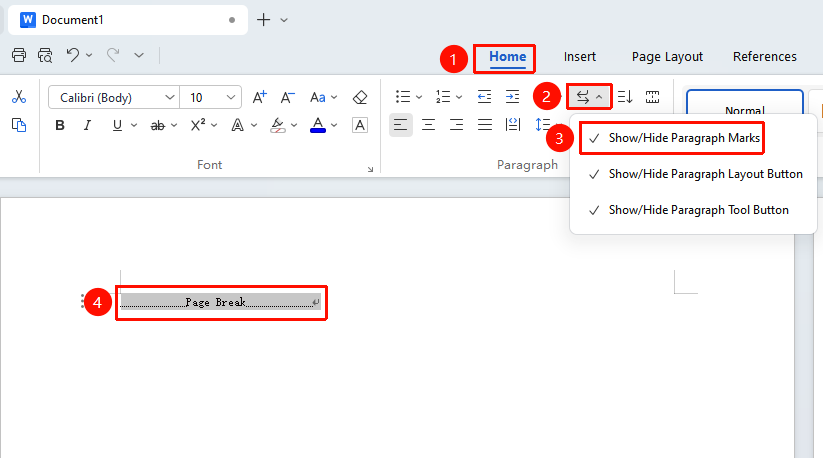This screenshot has height=458, width=823.
Task: Toggle Italic formatting
Action: (x=88, y=125)
